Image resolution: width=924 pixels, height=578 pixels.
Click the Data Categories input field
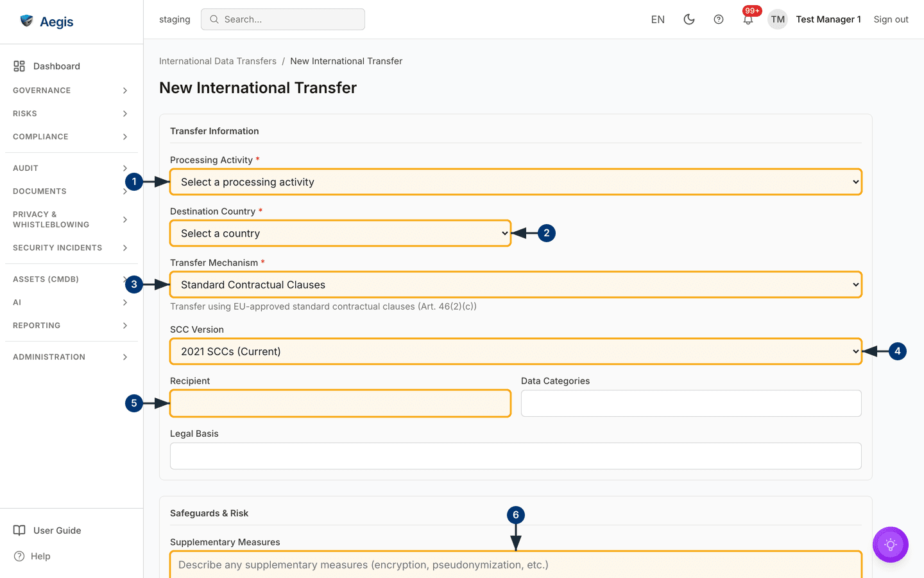pos(691,403)
